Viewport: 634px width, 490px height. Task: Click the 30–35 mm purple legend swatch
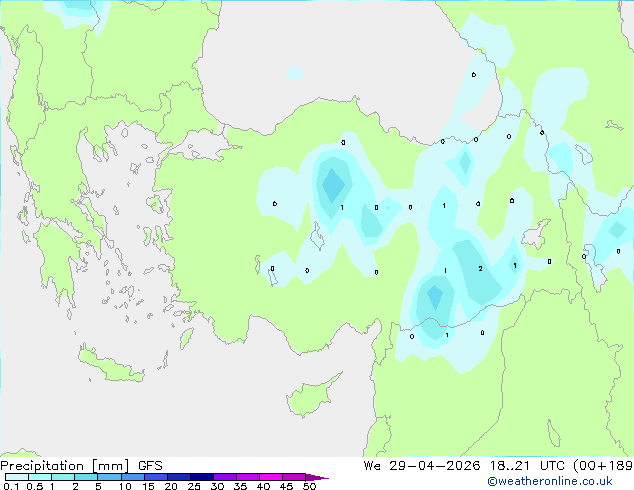[224, 477]
